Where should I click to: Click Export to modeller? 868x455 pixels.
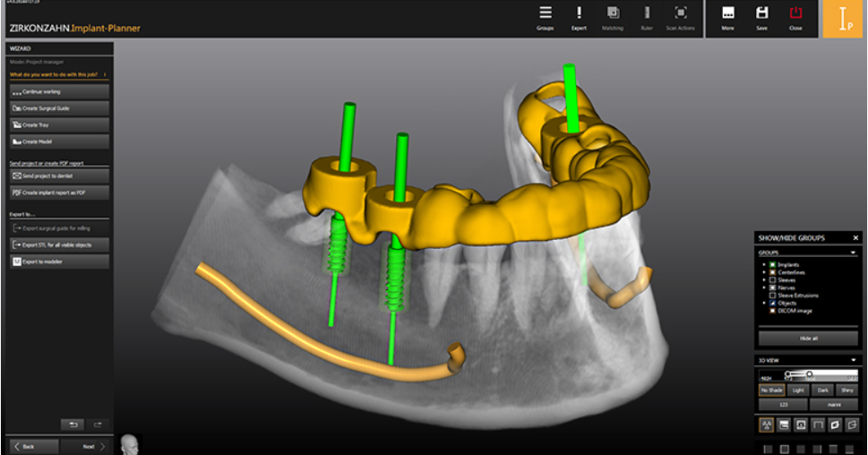59,262
